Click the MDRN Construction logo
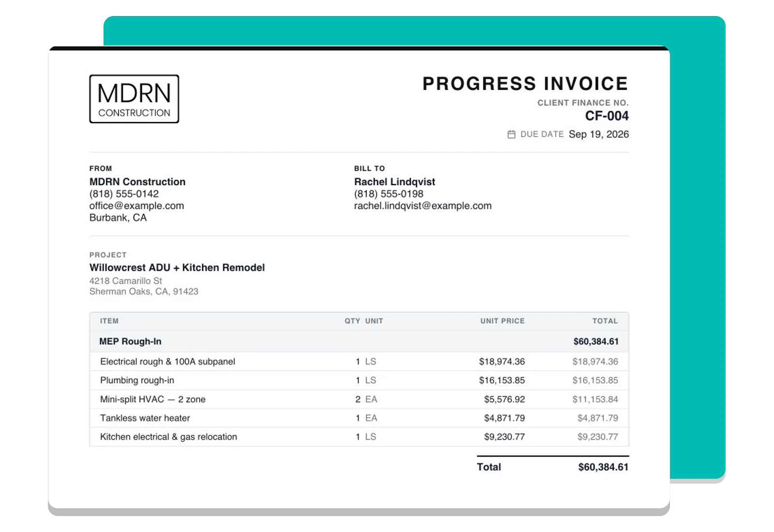Viewport: 774px width, 532px height. (x=134, y=99)
